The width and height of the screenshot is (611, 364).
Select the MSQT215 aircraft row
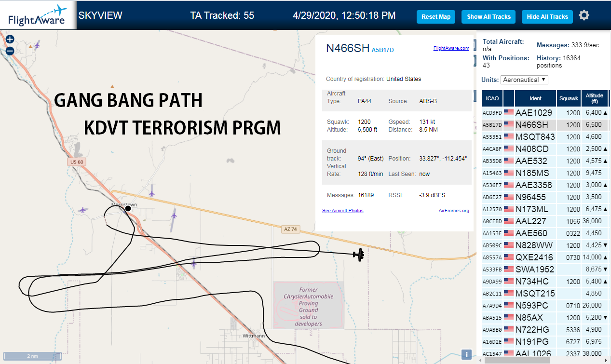544,293
